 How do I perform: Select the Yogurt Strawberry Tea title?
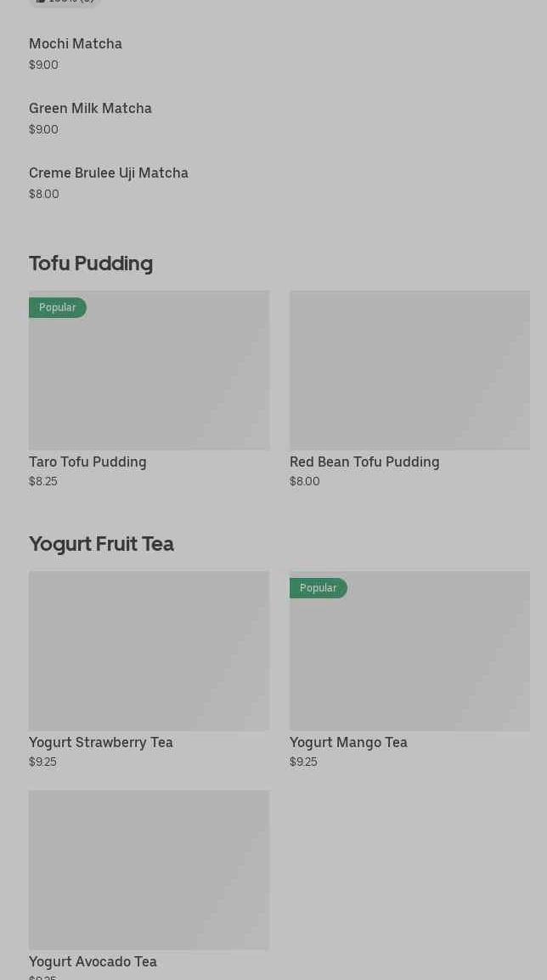[x=101, y=743]
